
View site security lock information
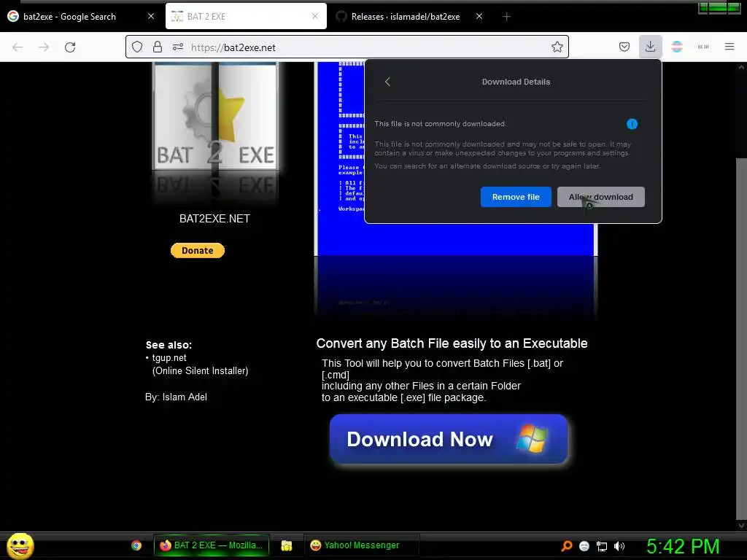point(158,47)
